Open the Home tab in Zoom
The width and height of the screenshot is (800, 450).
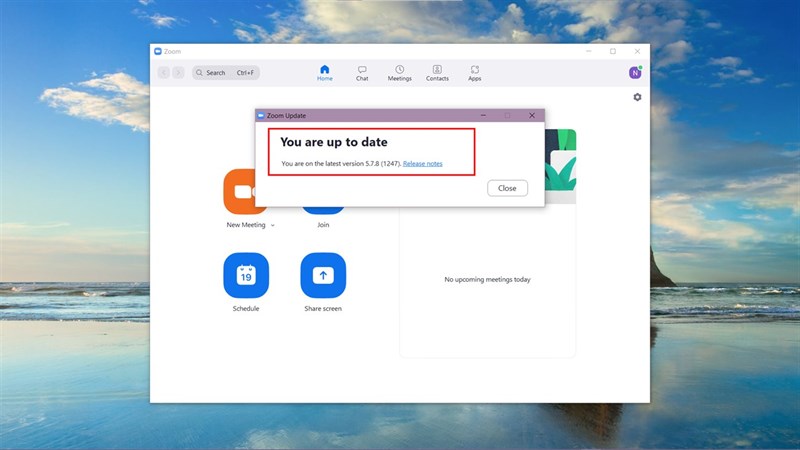(324, 73)
